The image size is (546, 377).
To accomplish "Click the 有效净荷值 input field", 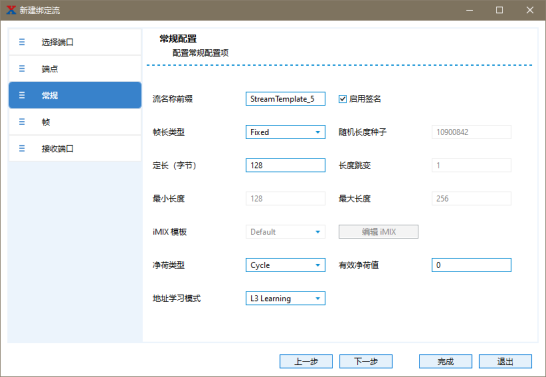I will point(471,265).
